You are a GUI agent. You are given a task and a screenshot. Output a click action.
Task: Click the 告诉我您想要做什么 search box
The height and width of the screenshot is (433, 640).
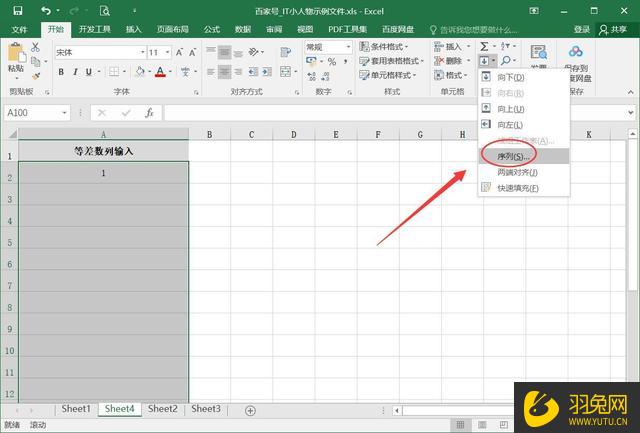click(x=473, y=29)
